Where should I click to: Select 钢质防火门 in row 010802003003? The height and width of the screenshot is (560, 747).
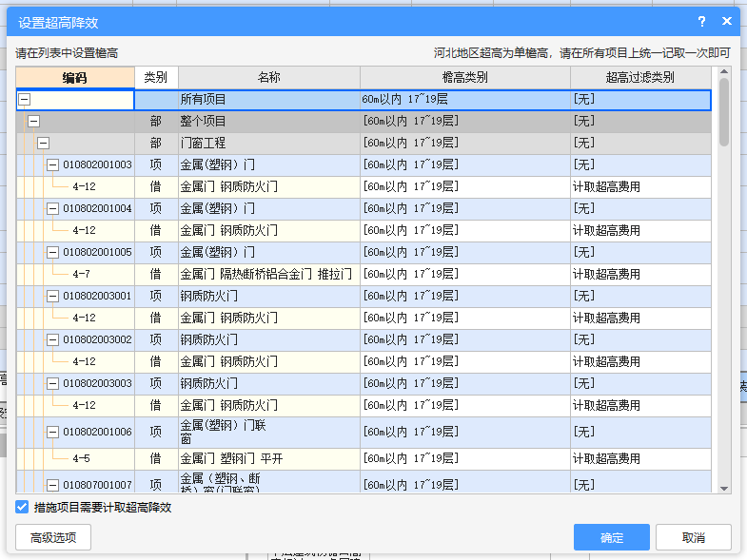click(x=269, y=383)
